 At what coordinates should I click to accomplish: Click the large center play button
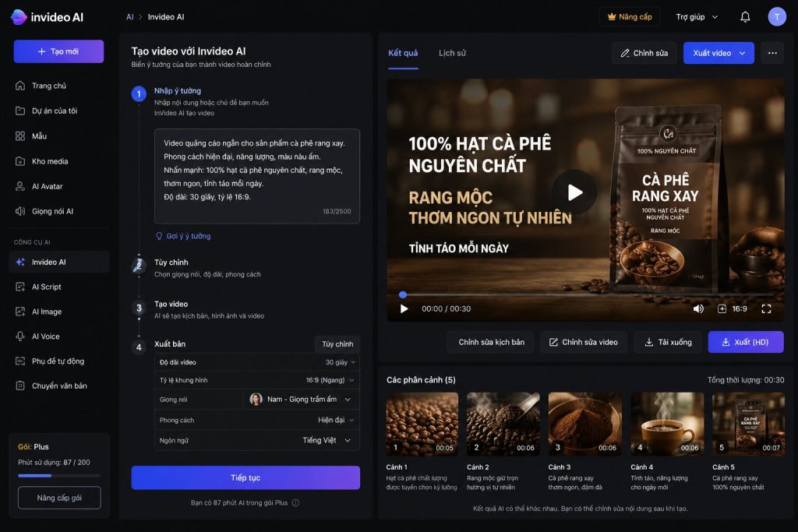point(574,192)
